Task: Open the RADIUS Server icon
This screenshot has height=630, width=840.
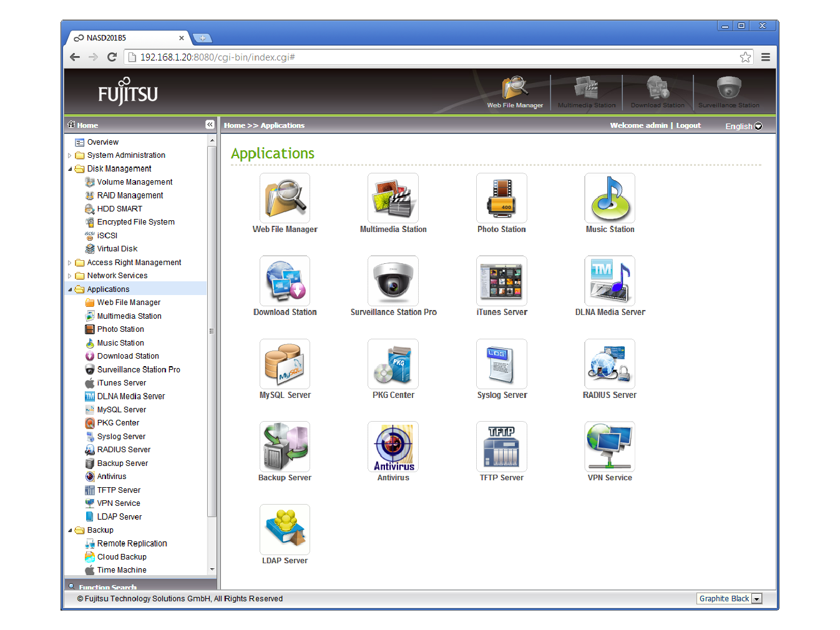Action: pos(610,364)
